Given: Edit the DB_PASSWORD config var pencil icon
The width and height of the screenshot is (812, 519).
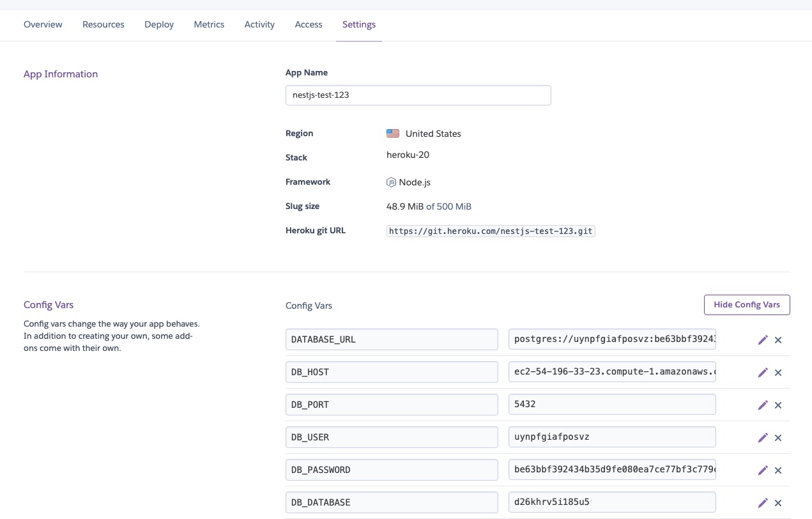Looking at the screenshot, I should 762,470.
